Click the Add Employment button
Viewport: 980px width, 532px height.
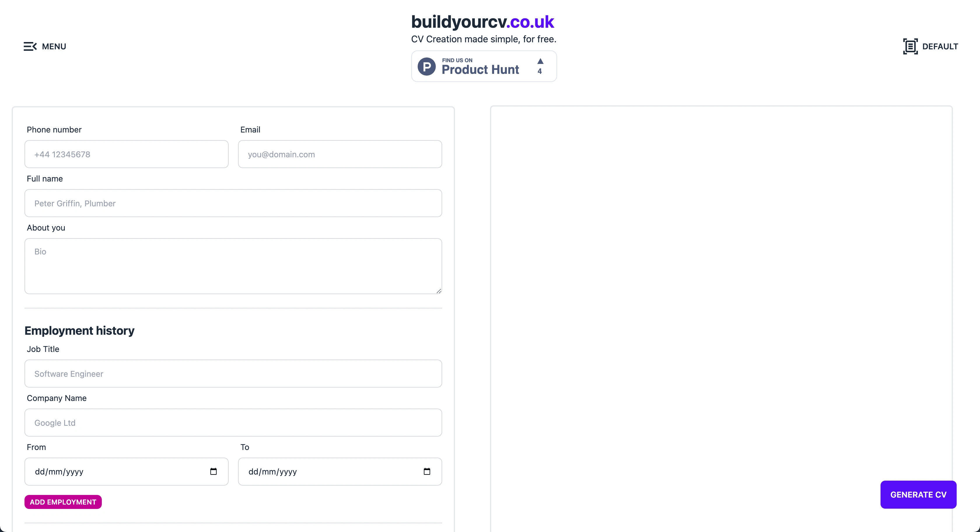[x=63, y=502]
